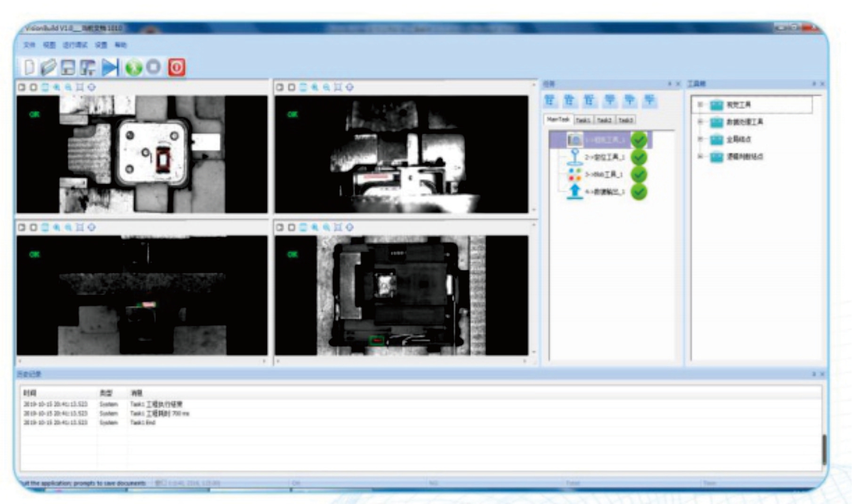This screenshot has width=852, height=504.
Task: Expand the second toolbox tree category
Action: 700,122
